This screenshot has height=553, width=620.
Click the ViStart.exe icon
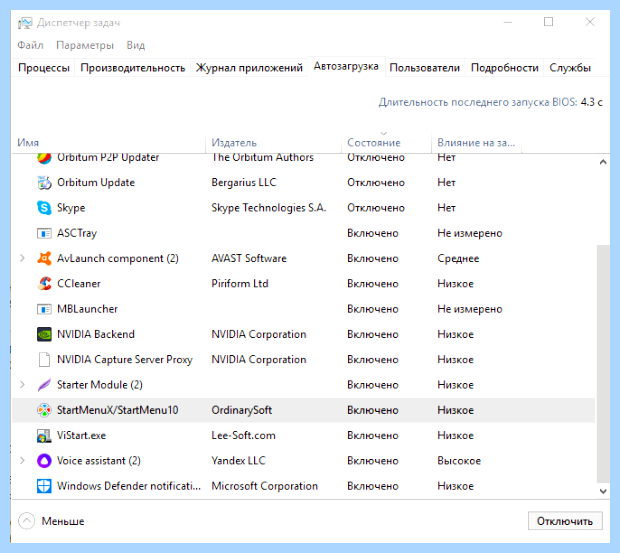pyautogui.click(x=44, y=436)
